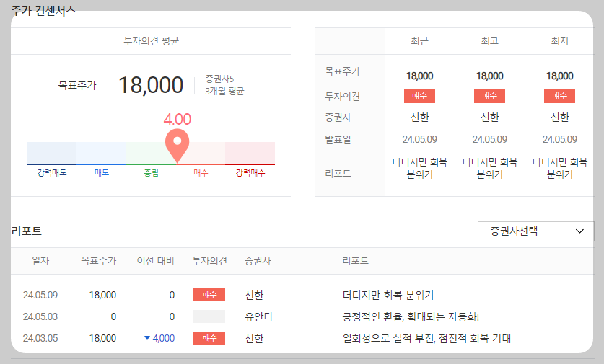The height and width of the screenshot is (364, 604).
Task: Click 신한 in the 24.03.05 row
Action: [254, 338]
